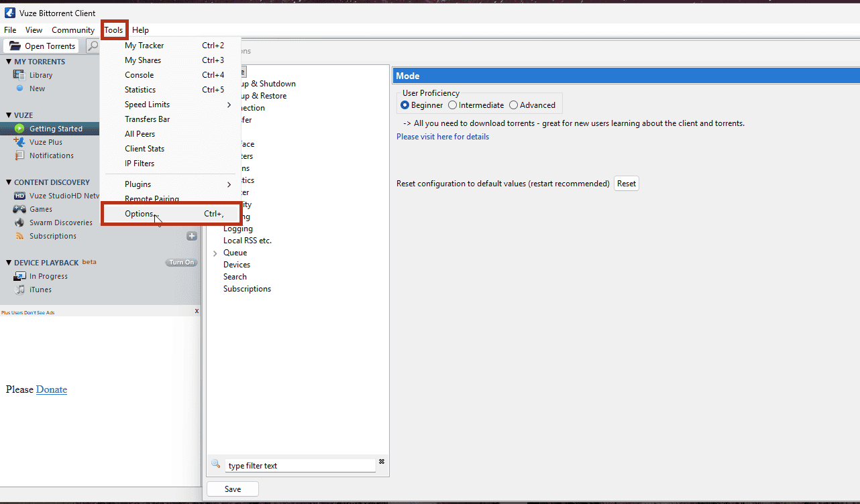Viewport: 860px width, 504px height.
Task: Click the Save button
Action: pyautogui.click(x=233, y=489)
